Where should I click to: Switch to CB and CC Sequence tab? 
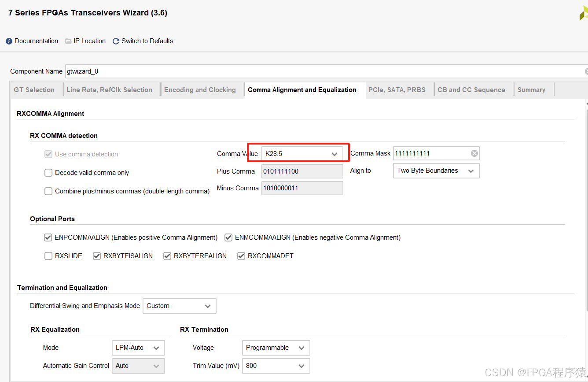pyautogui.click(x=471, y=90)
